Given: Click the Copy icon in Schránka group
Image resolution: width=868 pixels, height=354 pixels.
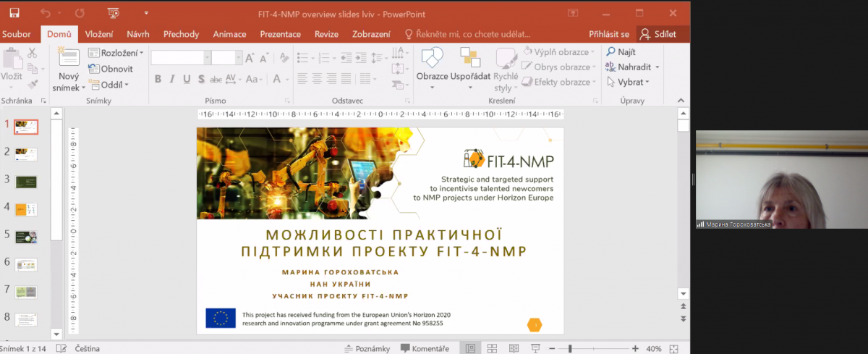Looking at the screenshot, I should (x=32, y=68).
